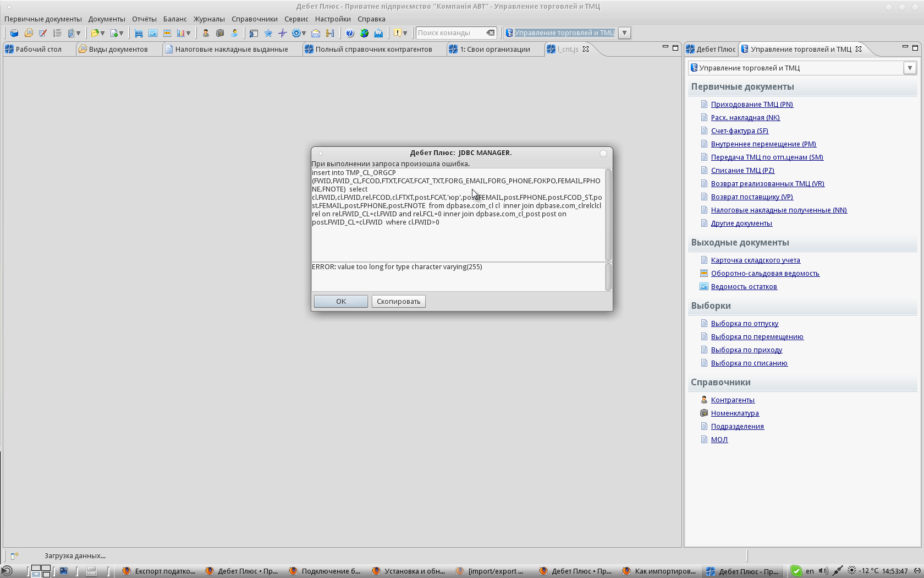Focus the Поиск команды search field

pos(450,33)
